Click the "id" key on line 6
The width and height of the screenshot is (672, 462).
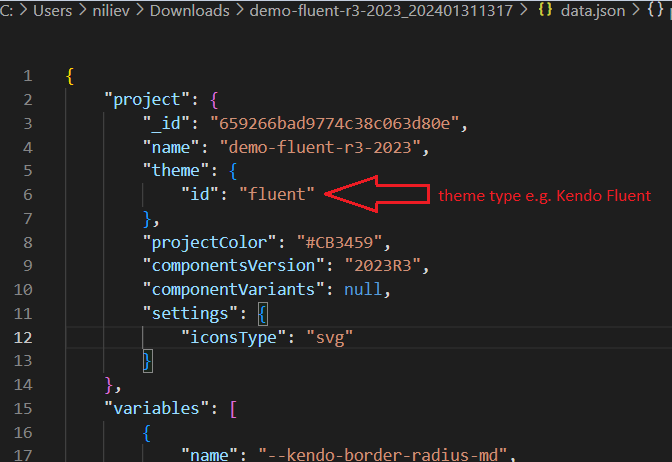click(x=199, y=195)
